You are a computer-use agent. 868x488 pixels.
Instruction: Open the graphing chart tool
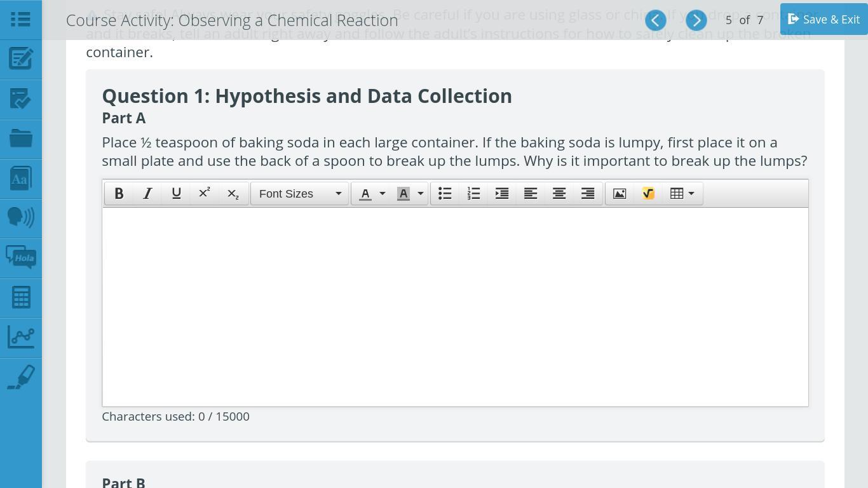pos(20,337)
